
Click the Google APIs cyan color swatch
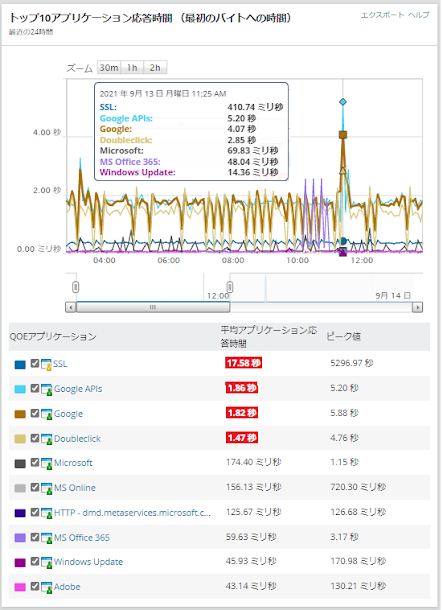pyautogui.click(x=20, y=389)
